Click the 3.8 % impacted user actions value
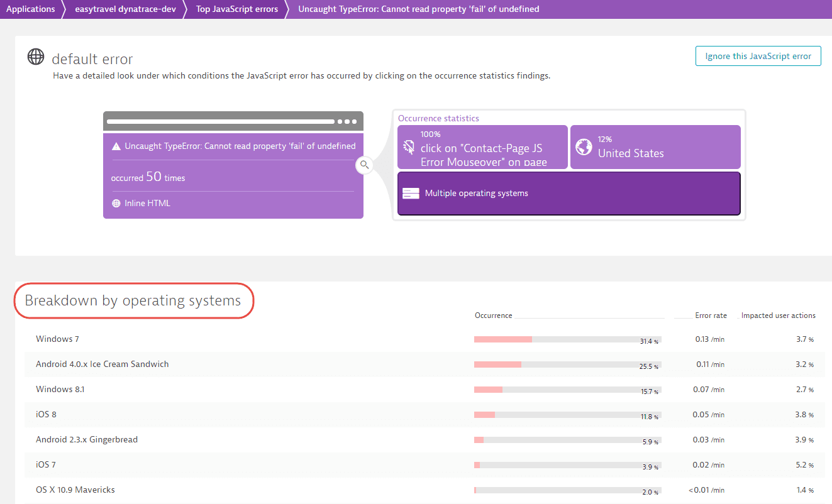This screenshot has width=832, height=504. 805,414
